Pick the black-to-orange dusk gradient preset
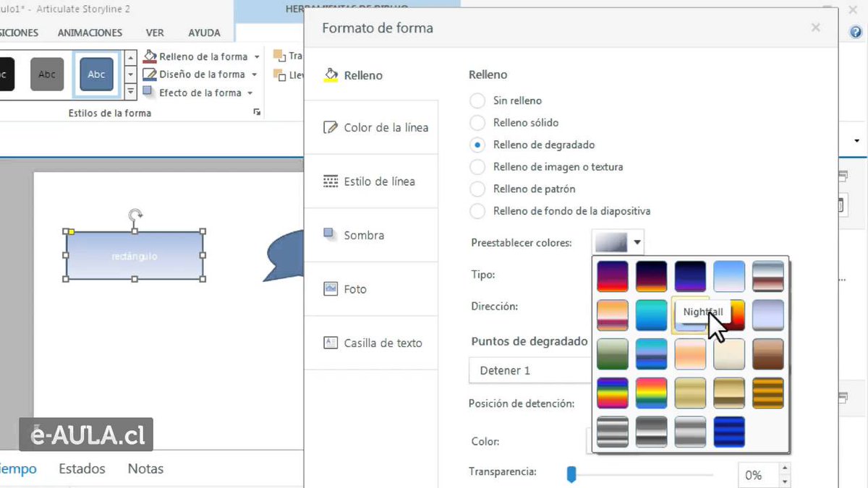 click(x=652, y=276)
